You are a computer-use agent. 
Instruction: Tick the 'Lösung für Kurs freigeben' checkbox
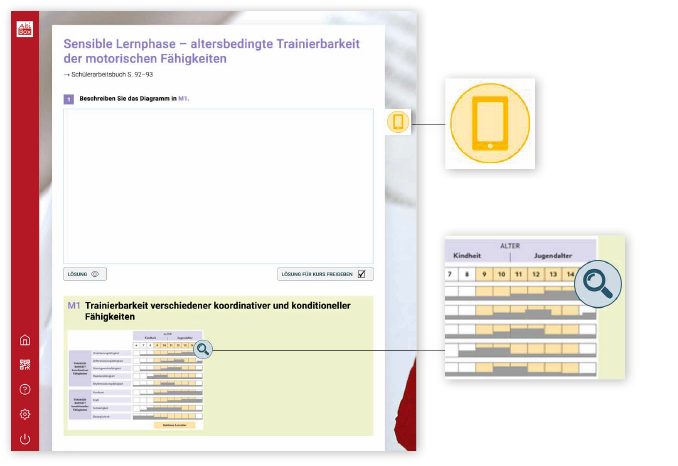(x=363, y=274)
